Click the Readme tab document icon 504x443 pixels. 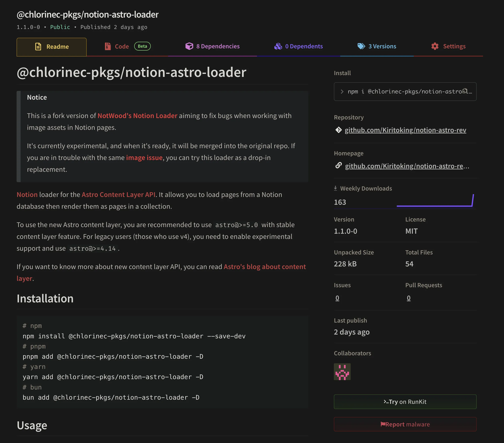tap(38, 47)
